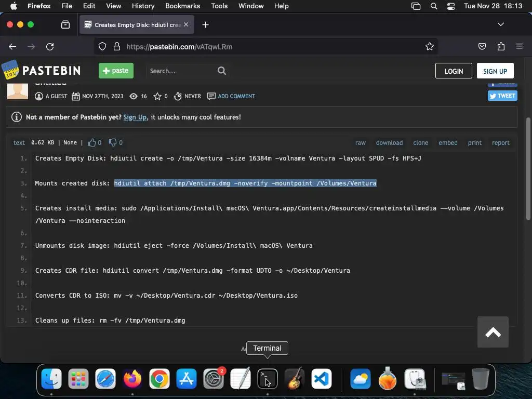Open the ADD COMMENT link
532x399 pixels.
point(236,96)
